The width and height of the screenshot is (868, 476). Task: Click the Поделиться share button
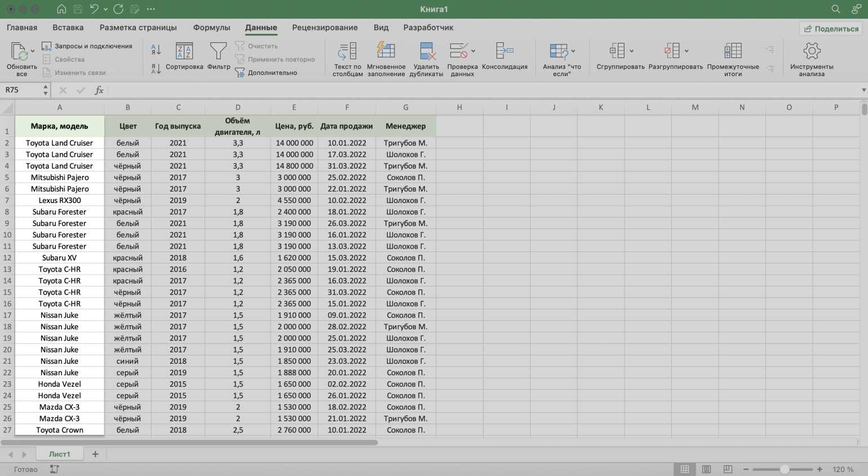pyautogui.click(x=831, y=29)
